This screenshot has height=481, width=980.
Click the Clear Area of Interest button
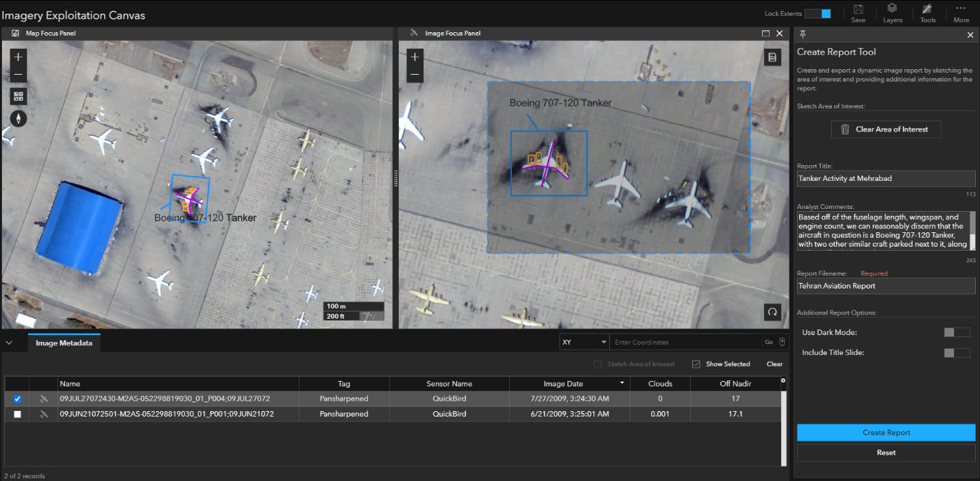[886, 129]
